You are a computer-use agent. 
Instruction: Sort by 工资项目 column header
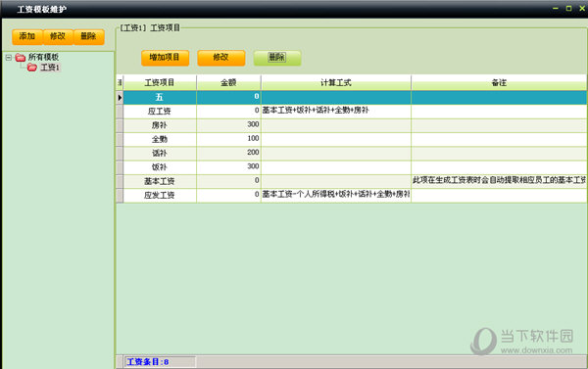[x=160, y=82]
